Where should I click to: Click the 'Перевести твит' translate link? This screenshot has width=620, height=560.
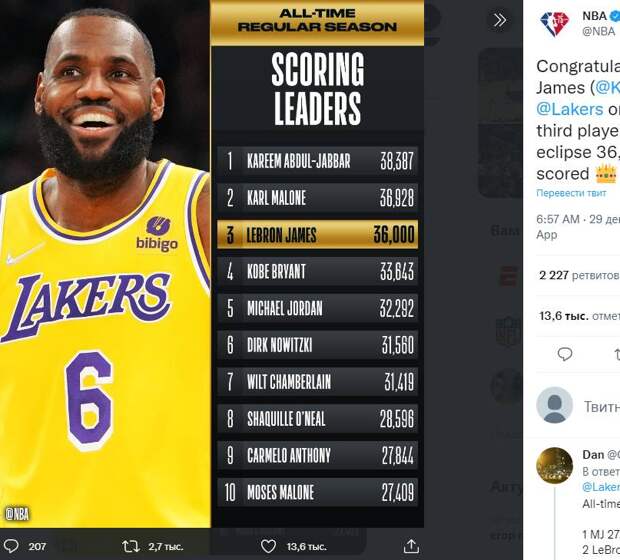(572, 193)
